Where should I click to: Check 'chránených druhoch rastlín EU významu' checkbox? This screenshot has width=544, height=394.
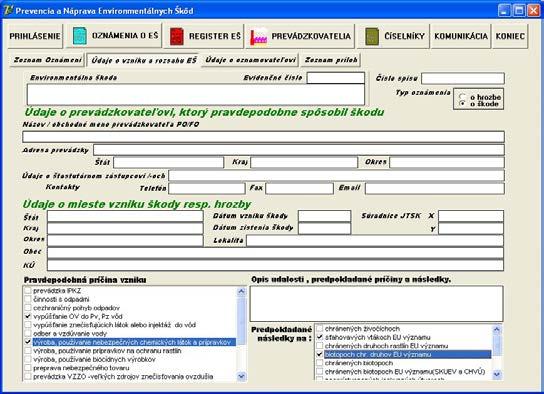[320, 346]
